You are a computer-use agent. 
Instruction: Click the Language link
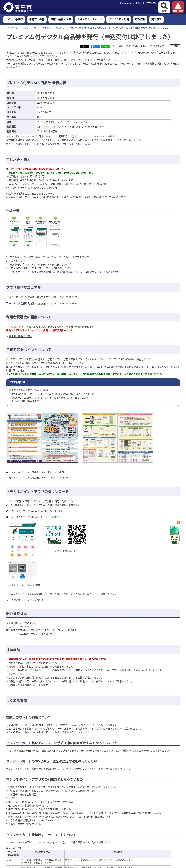click(126, 3)
